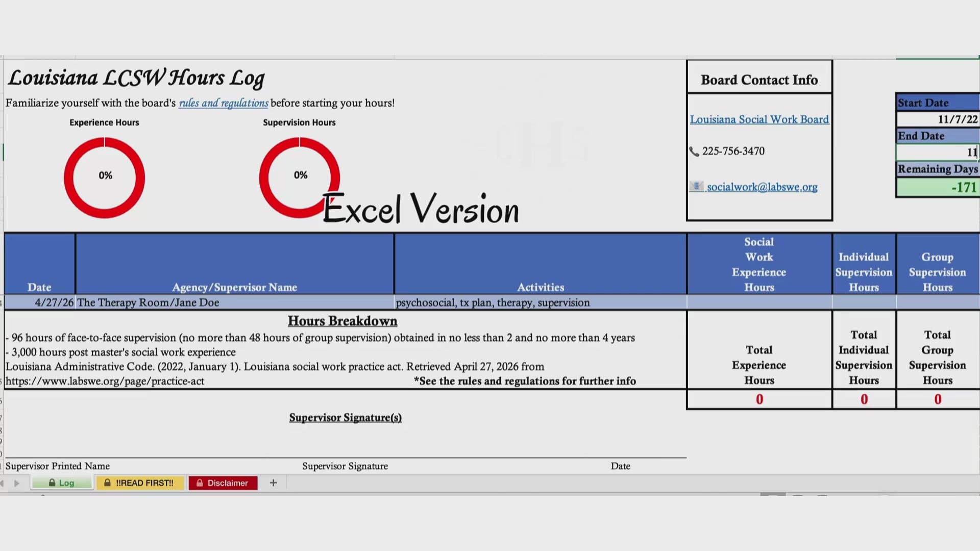Viewport: 980px width, 551px height.
Task: Click the Remaining Days label cell
Action: pyautogui.click(x=938, y=169)
